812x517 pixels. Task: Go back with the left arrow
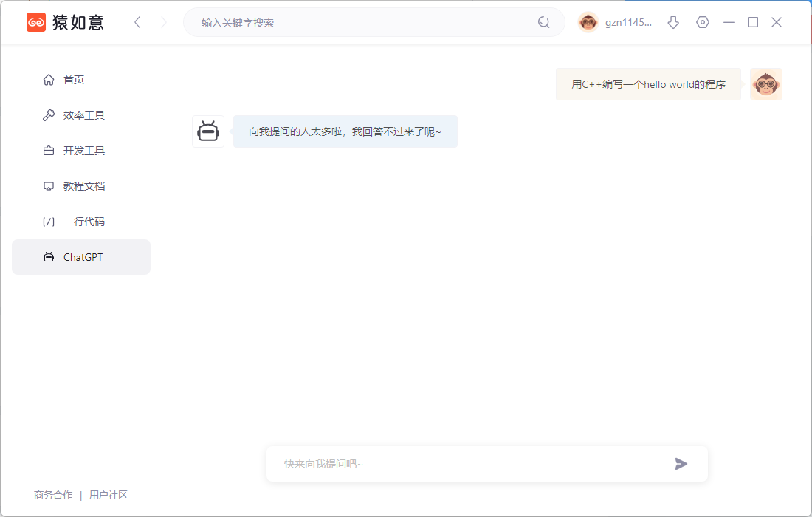[x=137, y=22]
